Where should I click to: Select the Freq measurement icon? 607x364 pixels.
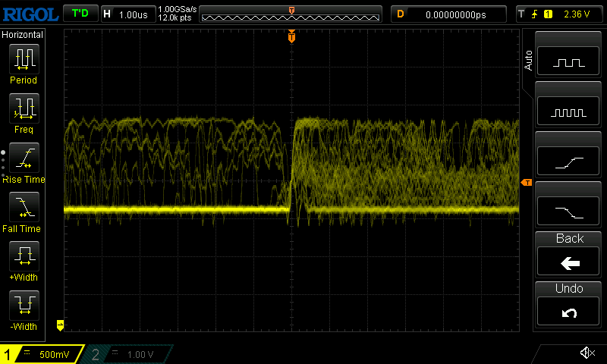24,109
